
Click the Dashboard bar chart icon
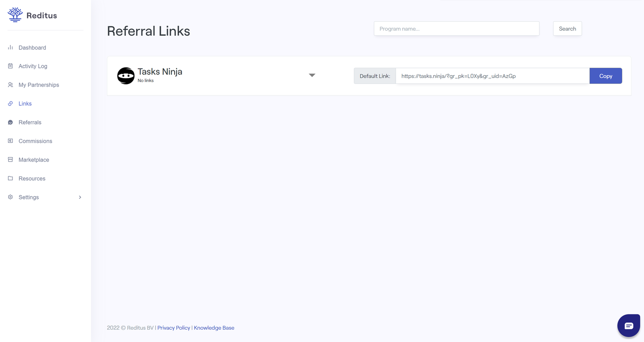[x=10, y=48]
